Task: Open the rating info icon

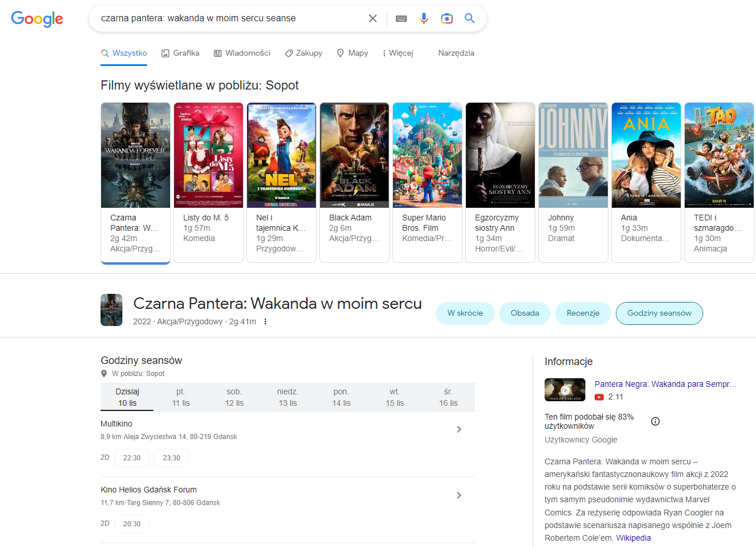Action: (x=655, y=421)
